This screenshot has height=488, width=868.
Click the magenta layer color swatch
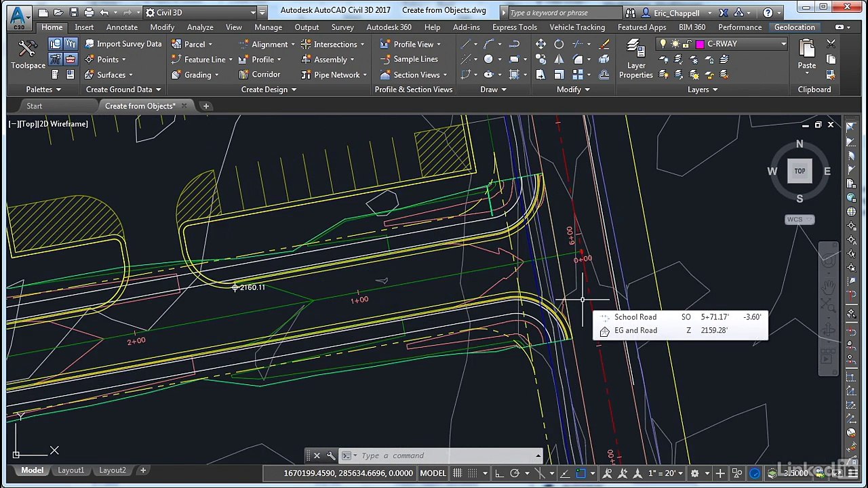point(700,44)
